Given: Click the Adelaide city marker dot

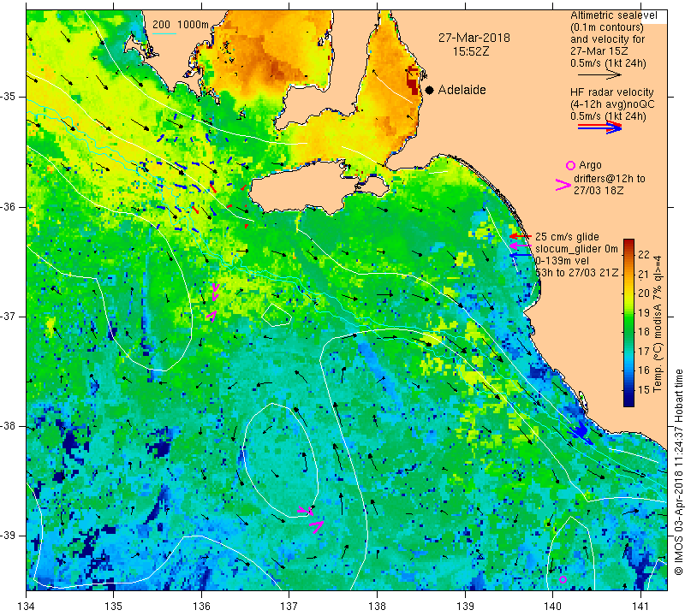Looking at the screenshot, I should tap(430, 90).
